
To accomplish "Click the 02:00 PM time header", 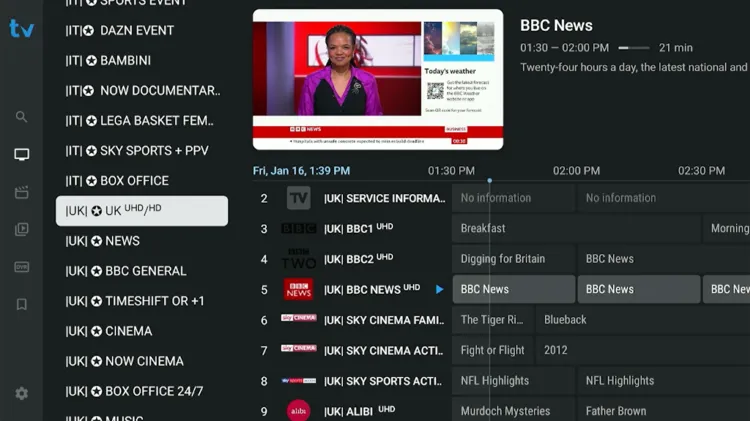I will [576, 171].
